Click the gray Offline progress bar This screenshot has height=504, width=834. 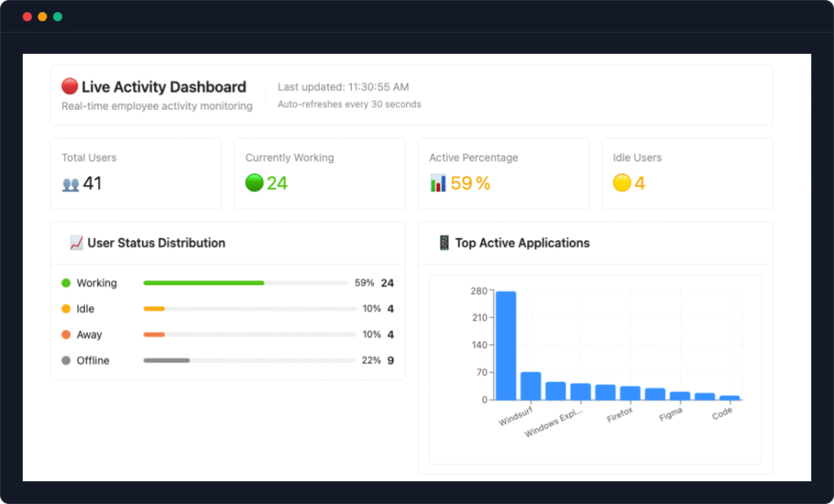(x=166, y=361)
